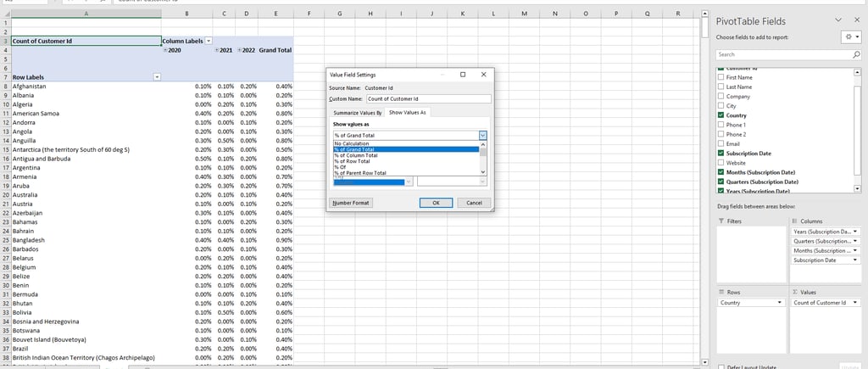Check the Phone 2 field
The image size is (868, 369).
tap(721, 134)
